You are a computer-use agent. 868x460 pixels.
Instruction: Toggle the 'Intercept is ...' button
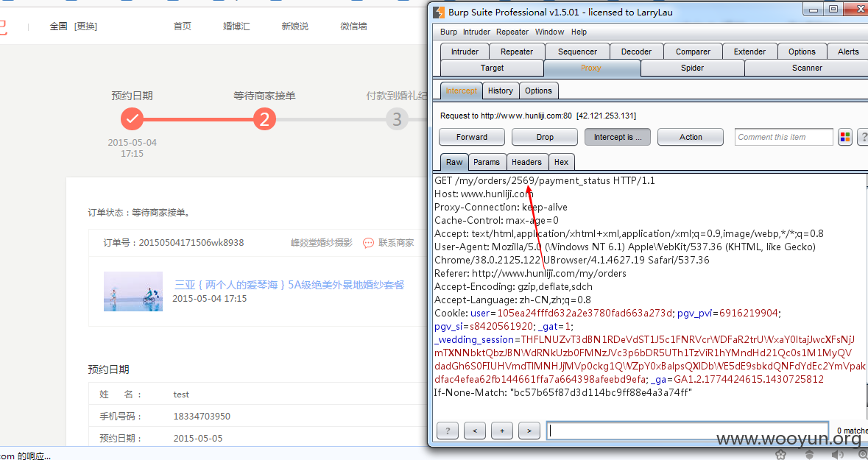pyautogui.click(x=618, y=137)
